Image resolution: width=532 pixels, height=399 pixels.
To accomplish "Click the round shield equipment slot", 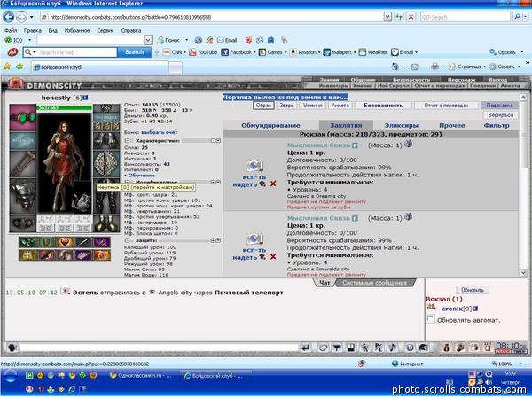I will [106, 164].
